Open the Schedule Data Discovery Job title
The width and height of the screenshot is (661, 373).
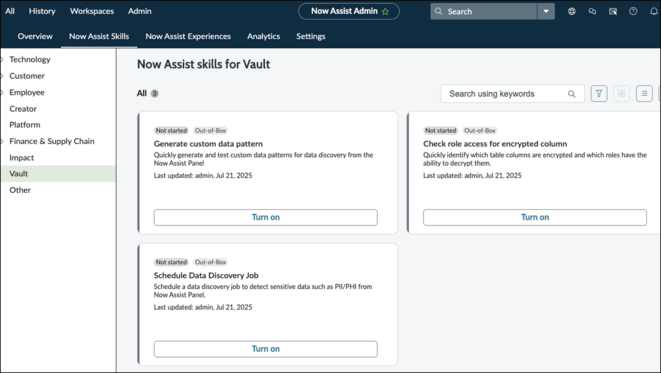pyautogui.click(x=206, y=275)
